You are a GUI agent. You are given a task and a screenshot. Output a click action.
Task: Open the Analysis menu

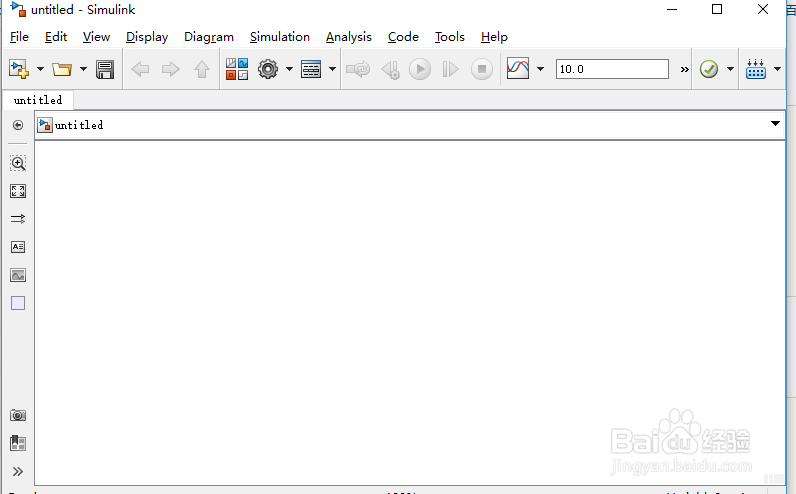coord(349,37)
